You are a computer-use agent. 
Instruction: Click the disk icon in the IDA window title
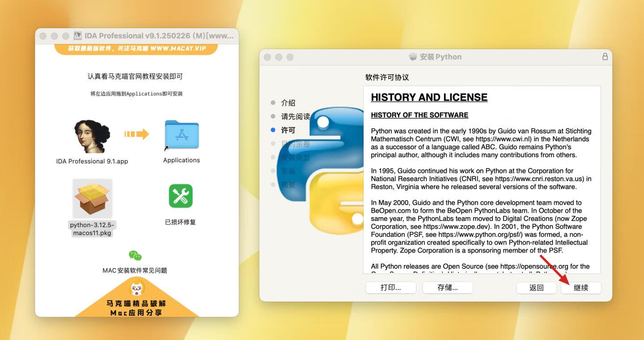(77, 36)
